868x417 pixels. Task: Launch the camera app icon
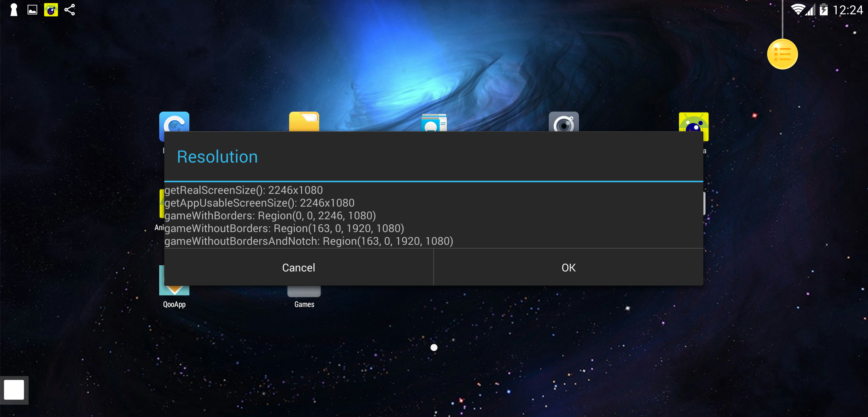(564, 122)
